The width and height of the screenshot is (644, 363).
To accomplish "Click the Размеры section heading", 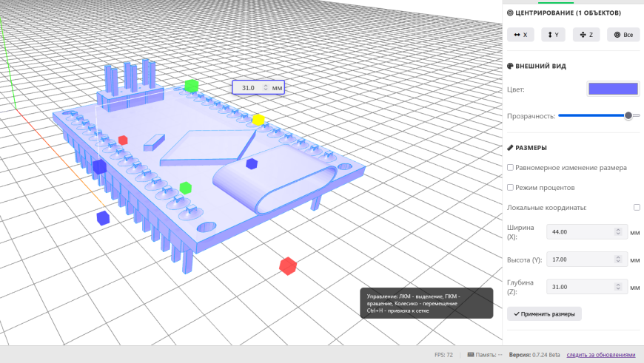I will point(527,148).
